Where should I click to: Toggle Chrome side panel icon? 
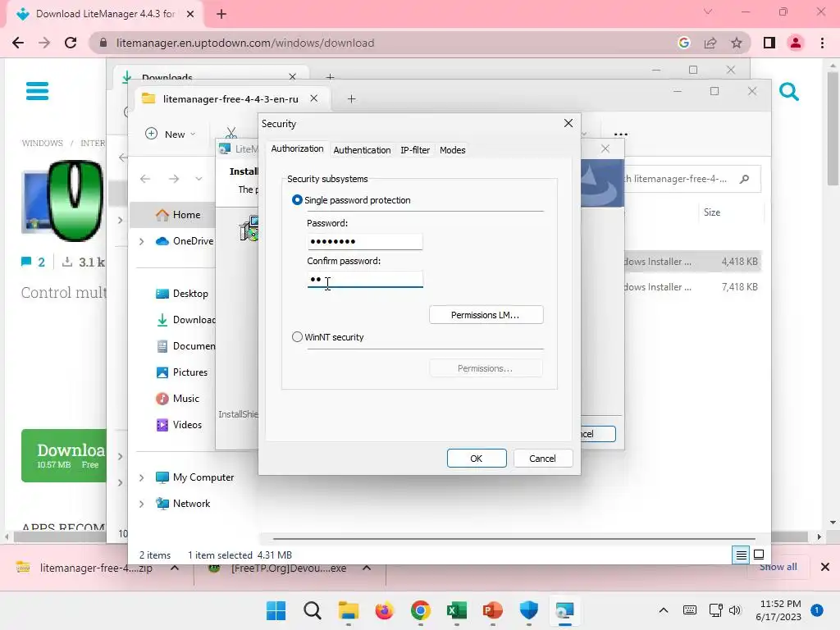coord(769,43)
